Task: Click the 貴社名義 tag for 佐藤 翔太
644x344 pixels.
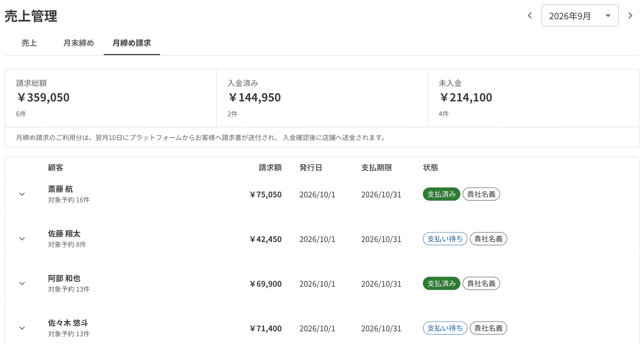Action: pyautogui.click(x=489, y=239)
